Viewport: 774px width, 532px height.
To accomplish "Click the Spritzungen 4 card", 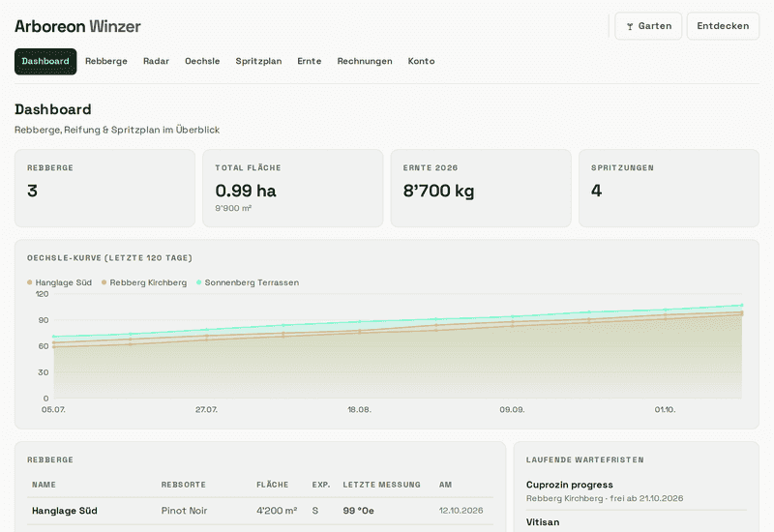I will point(669,188).
